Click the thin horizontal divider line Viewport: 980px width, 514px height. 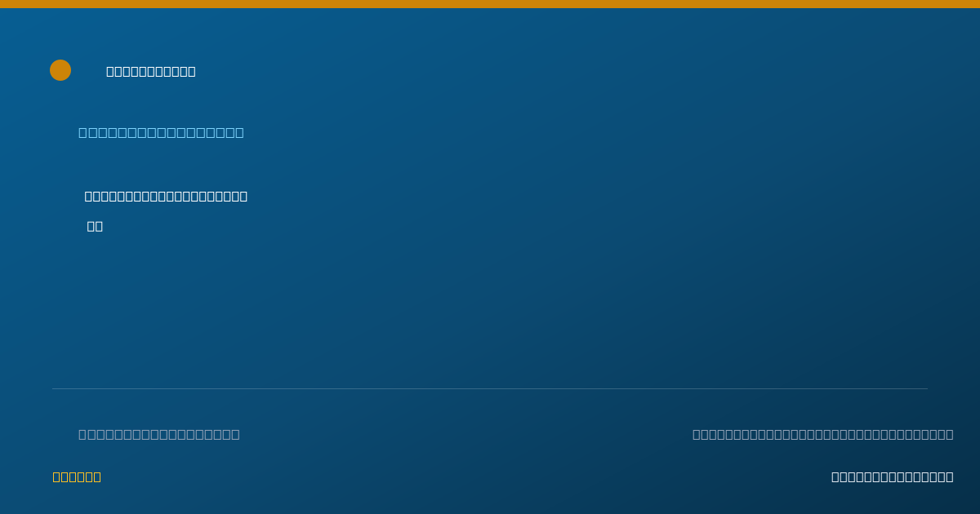[490, 388]
